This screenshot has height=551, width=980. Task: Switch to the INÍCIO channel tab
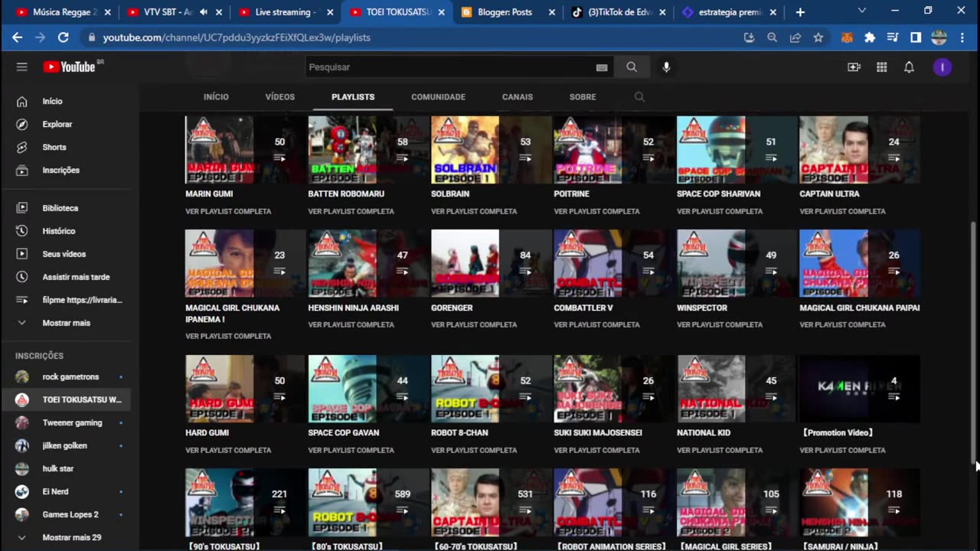tap(216, 97)
